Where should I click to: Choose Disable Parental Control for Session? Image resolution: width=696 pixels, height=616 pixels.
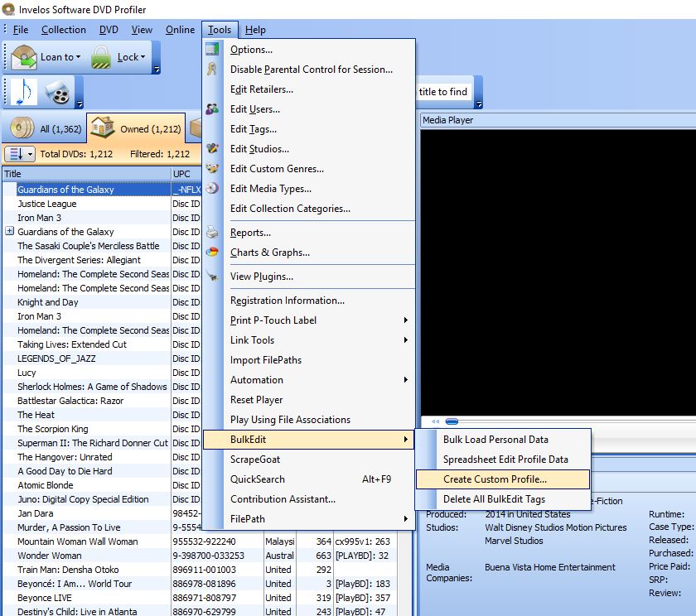pos(309,70)
